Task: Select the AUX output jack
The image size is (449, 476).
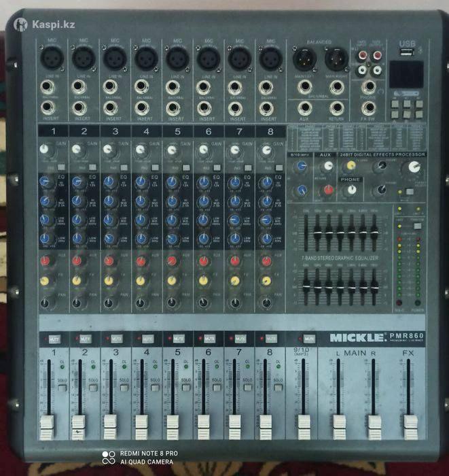Action: tap(305, 108)
